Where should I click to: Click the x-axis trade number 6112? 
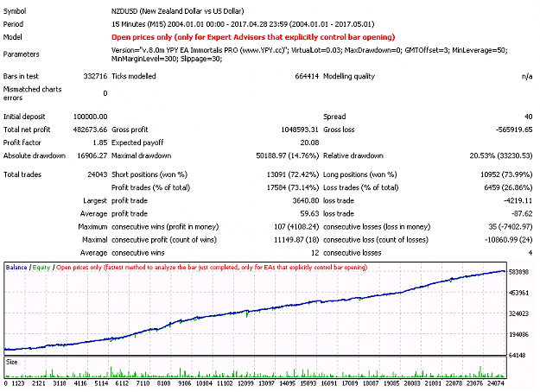coord(122,383)
